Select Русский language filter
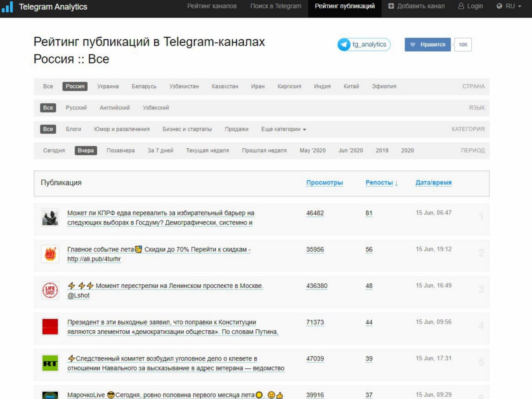The width and height of the screenshot is (532, 399). [x=76, y=108]
